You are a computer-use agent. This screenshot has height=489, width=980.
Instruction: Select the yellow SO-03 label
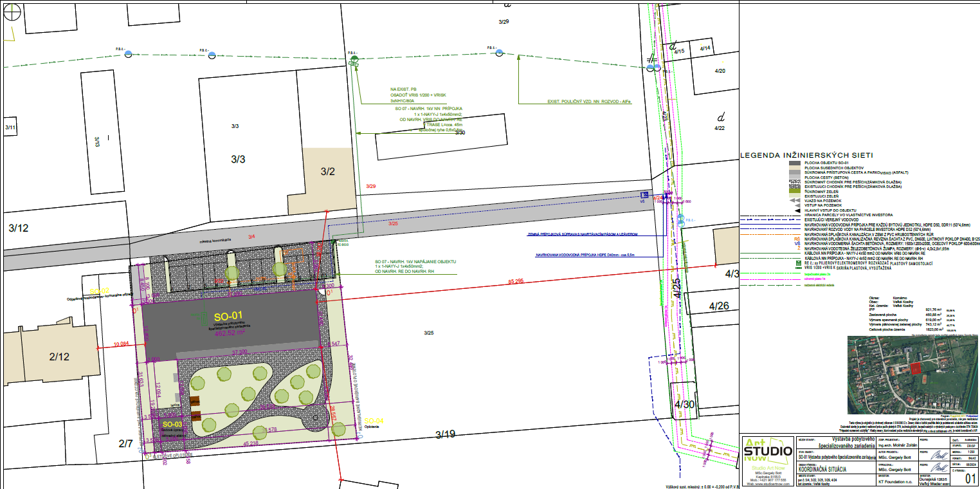[x=172, y=425]
